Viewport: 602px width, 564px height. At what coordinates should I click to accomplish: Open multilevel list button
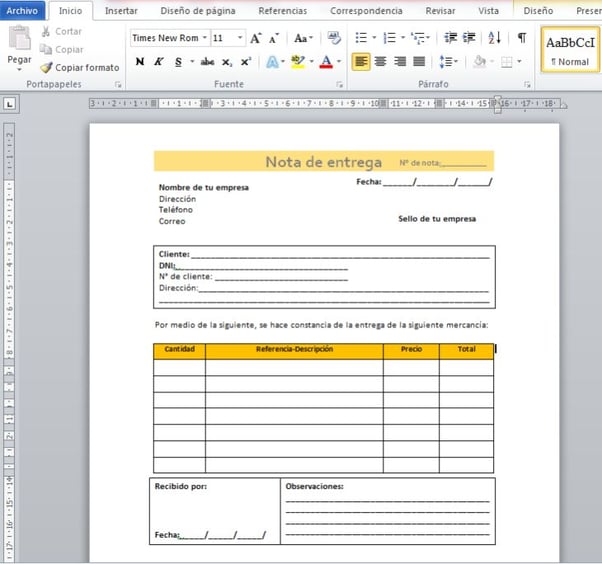(x=418, y=38)
